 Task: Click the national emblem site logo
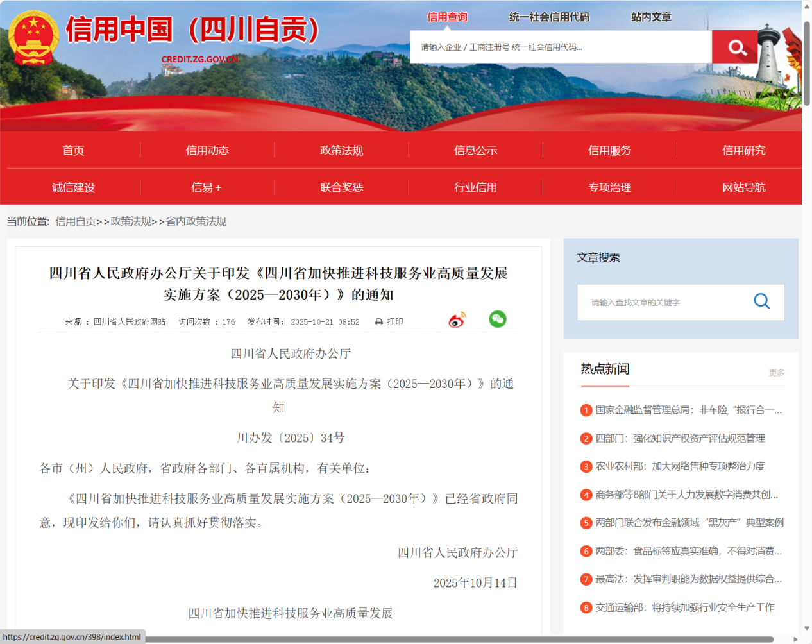[x=33, y=35]
